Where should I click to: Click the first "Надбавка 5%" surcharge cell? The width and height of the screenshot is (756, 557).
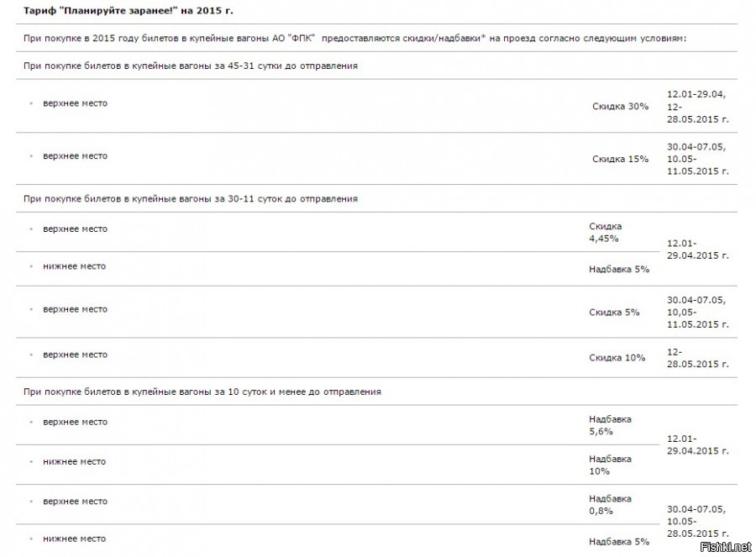click(x=619, y=269)
